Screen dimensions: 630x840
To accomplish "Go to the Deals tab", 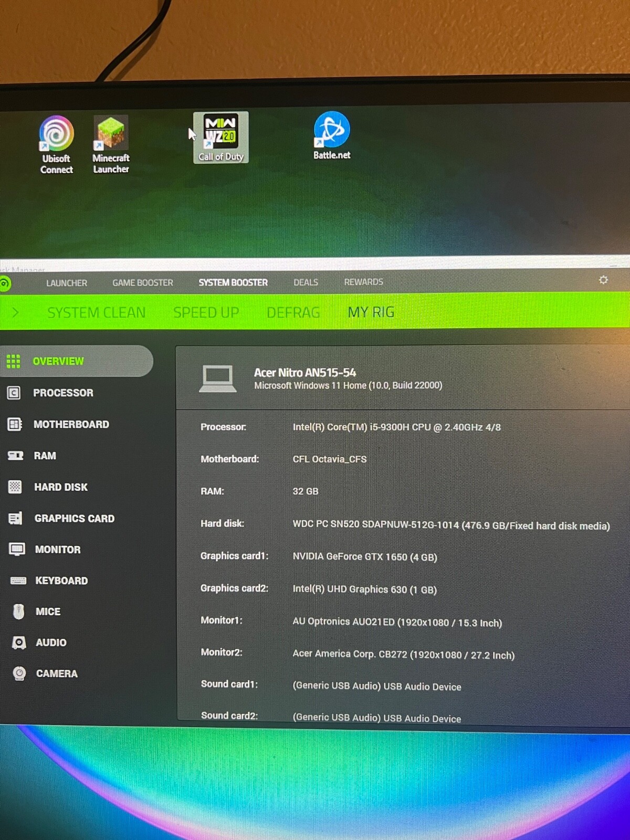I will point(306,282).
